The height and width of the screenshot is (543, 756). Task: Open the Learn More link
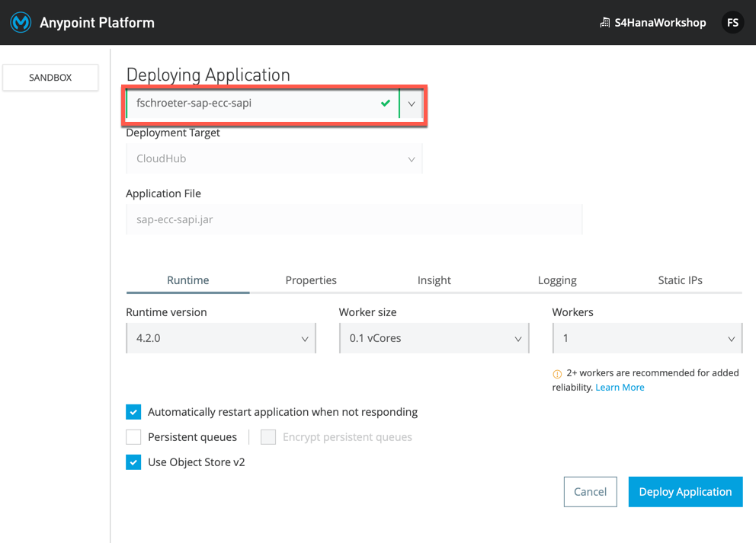pyautogui.click(x=620, y=387)
